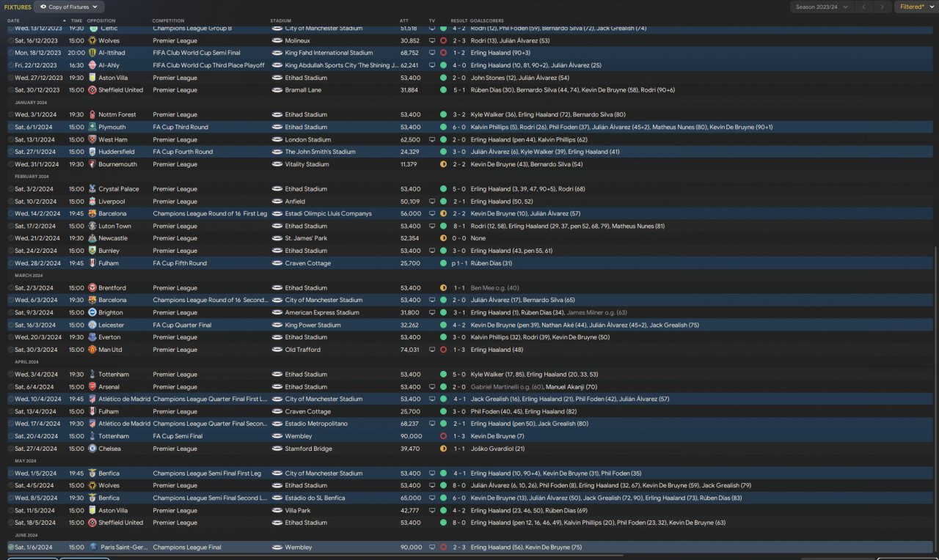Click the Newcastle club badge
Image resolution: width=939 pixels, height=560 pixels.
click(x=92, y=238)
